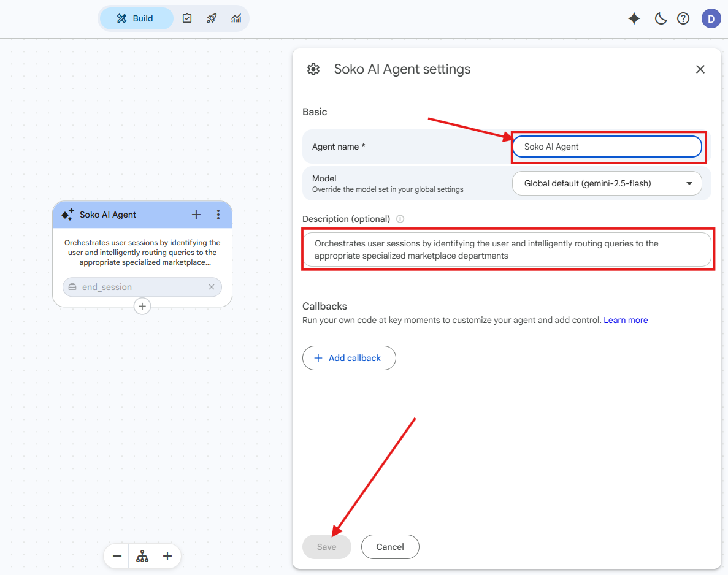Click the 'Override the model' helper text
This screenshot has width=728, height=575.
point(388,189)
